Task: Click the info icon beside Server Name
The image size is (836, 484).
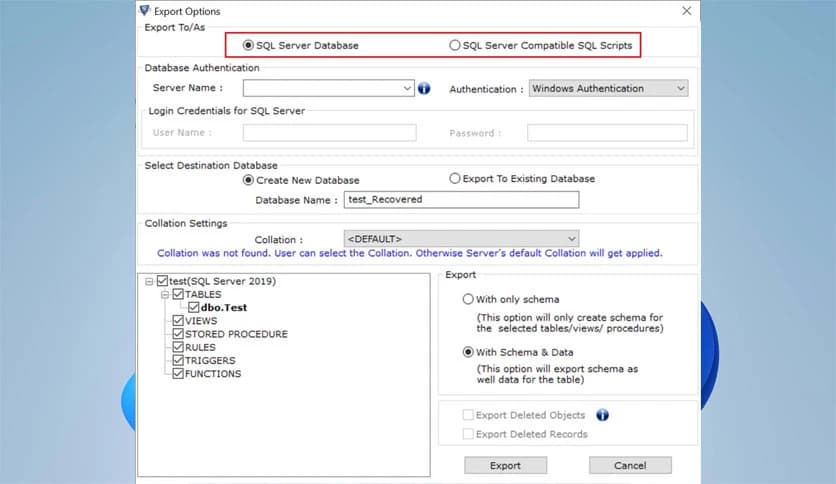Action: click(x=424, y=88)
